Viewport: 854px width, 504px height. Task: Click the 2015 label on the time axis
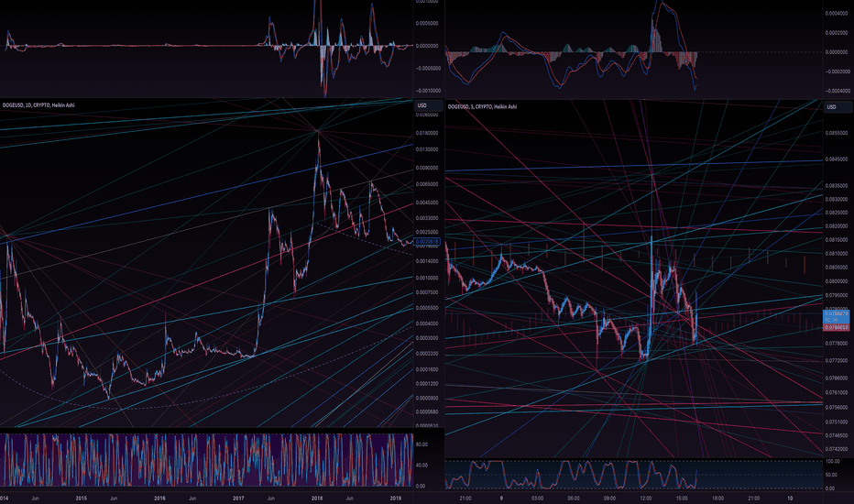click(x=82, y=498)
